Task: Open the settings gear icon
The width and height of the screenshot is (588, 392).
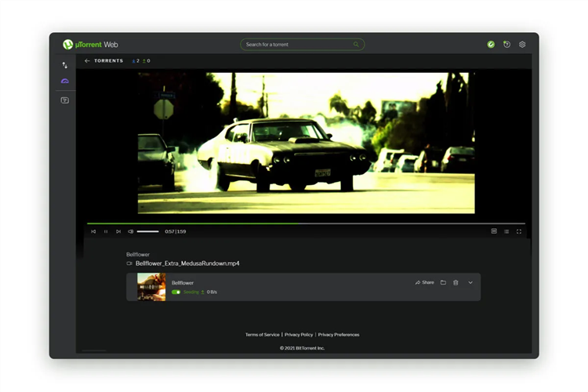Action: point(522,44)
